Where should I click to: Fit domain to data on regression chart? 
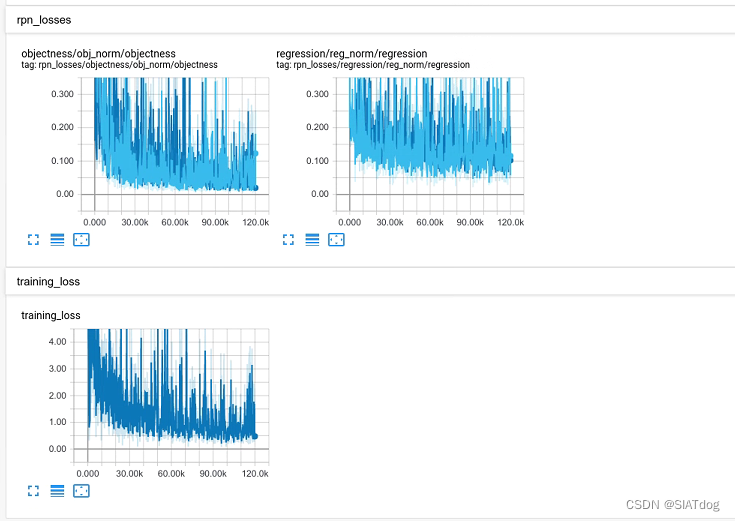click(336, 240)
